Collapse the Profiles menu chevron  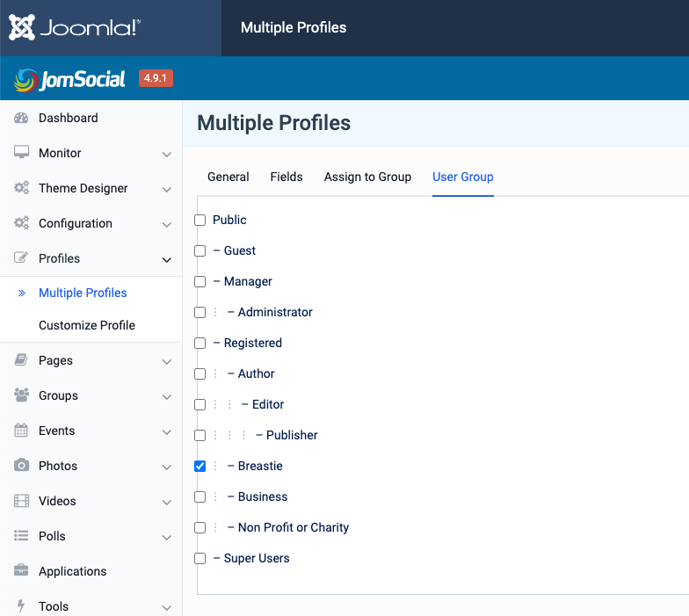click(167, 259)
